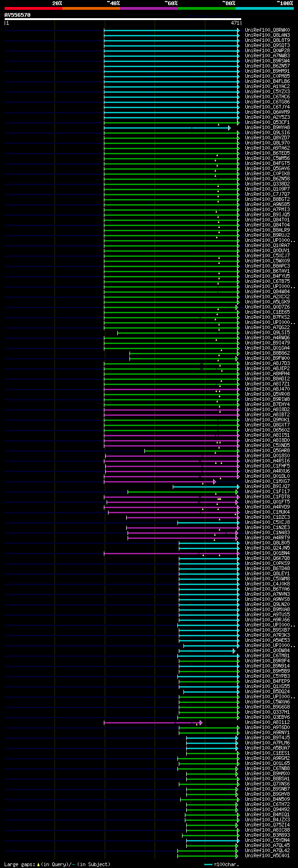Image resolution: width=298 pixels, height=868 pixels.
Task: Click the query end position label 471
Action: click(x=235, y=23)
